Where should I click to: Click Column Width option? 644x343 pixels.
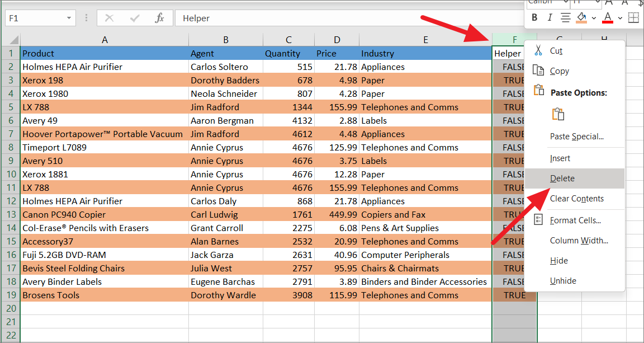579,241
